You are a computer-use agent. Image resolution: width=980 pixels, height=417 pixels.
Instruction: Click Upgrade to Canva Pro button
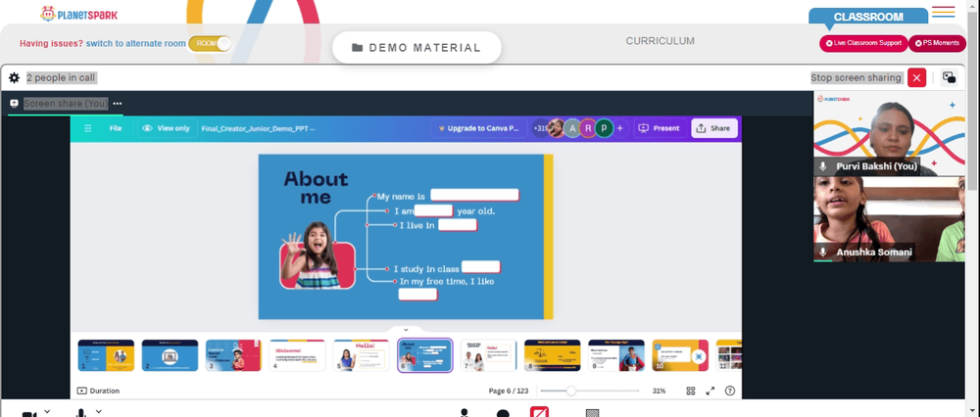click(x=479, y=128)
